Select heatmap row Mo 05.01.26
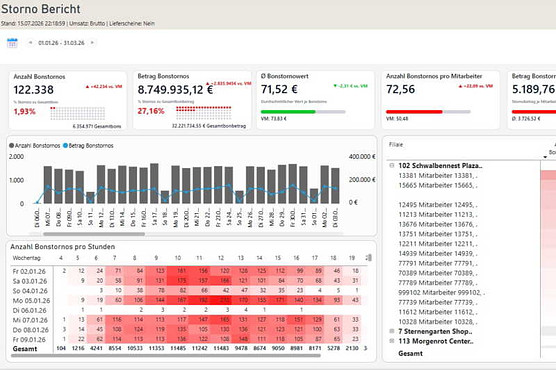The width and height of the screenshot is (556, 370). (x=187, y=300)
